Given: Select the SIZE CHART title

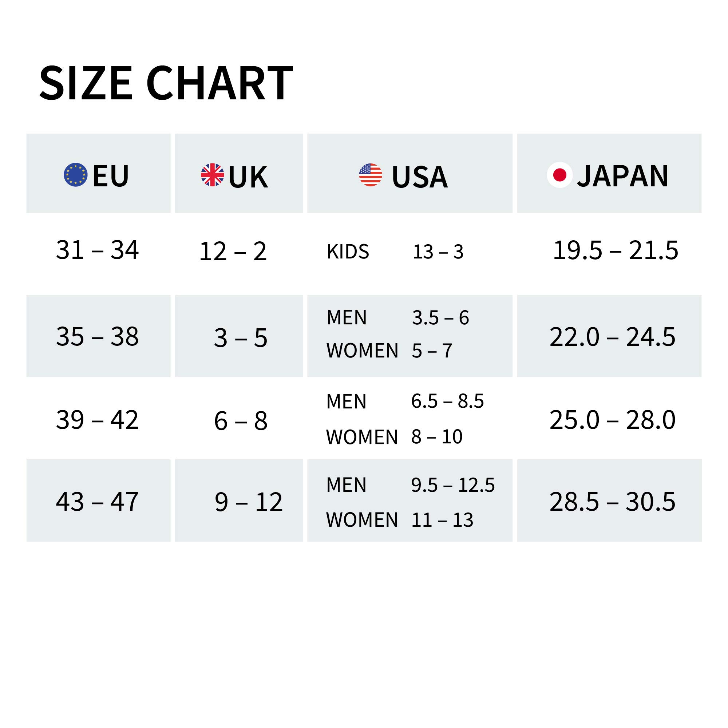Looking at the screenshot, I should [x=166, y=83].
